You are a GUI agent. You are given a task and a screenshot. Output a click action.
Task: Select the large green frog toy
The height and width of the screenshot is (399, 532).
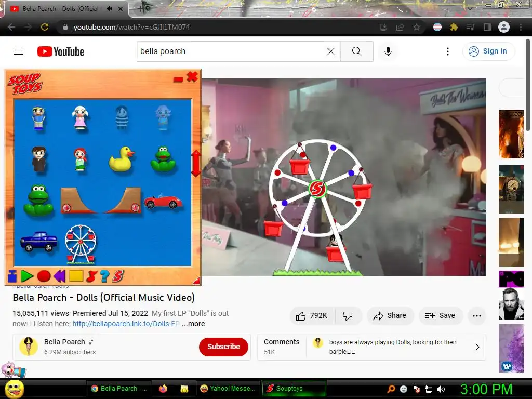click(x=38, y=201)
